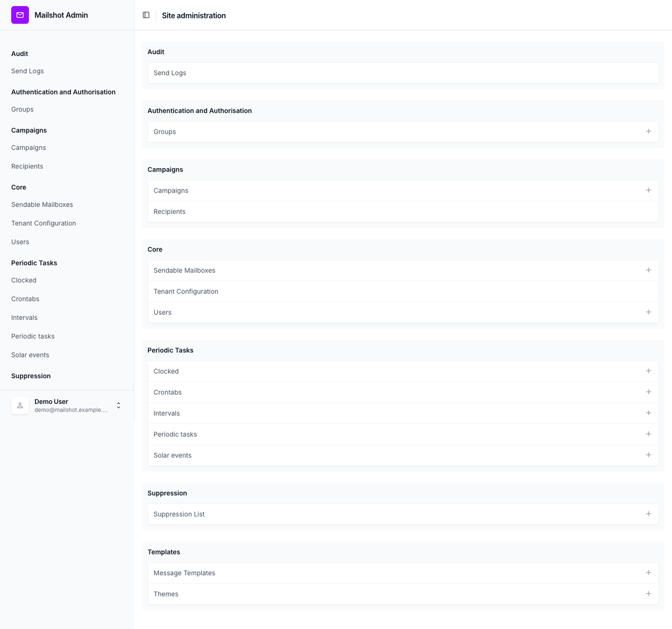The width and height of the screenshot is (672, 629).
Task: Expand the Demo User account menu chevrons
Action: pos(118,406)
